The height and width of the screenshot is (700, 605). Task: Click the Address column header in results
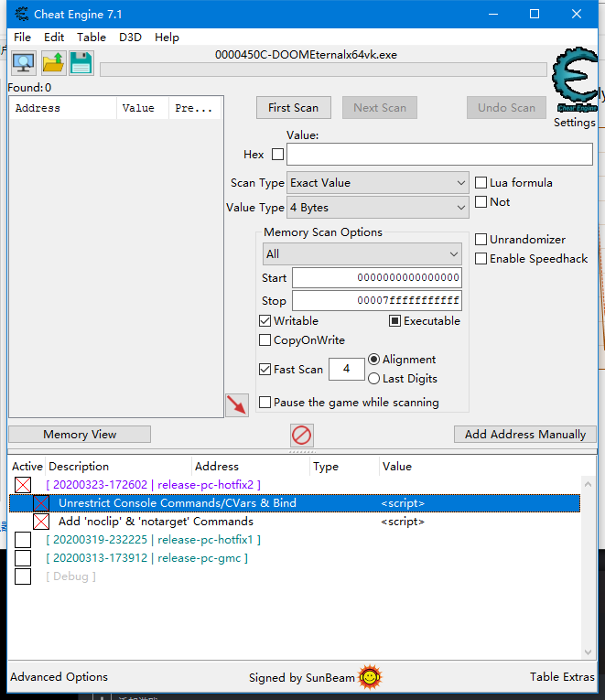tap(63, 108)
